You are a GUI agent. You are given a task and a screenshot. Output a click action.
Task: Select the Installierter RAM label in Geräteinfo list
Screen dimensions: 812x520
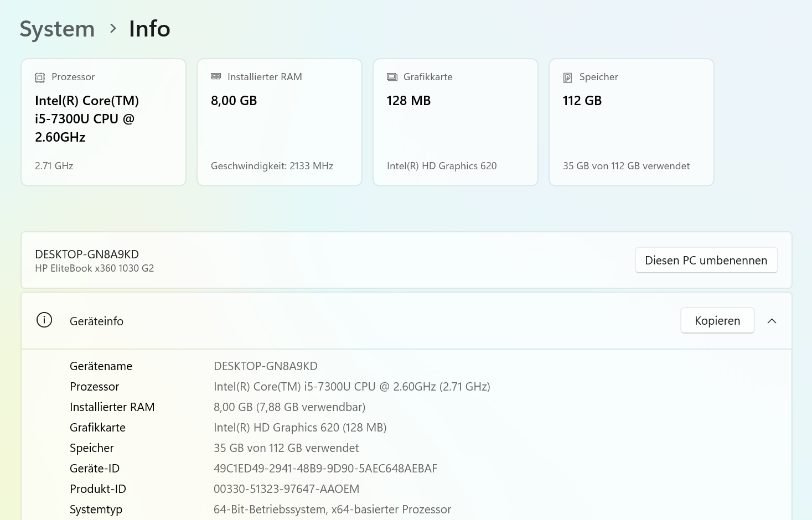click(112, 407)
